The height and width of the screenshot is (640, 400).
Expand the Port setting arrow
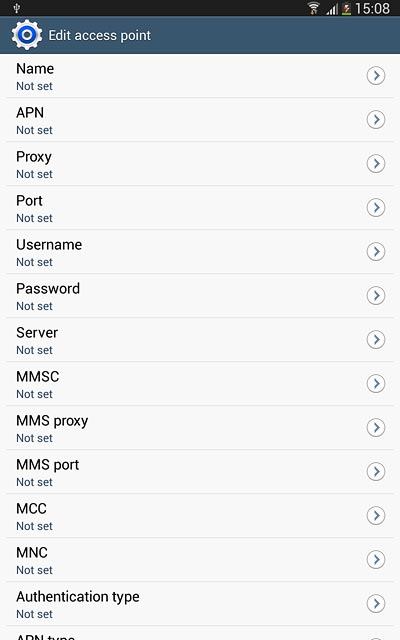376,208
